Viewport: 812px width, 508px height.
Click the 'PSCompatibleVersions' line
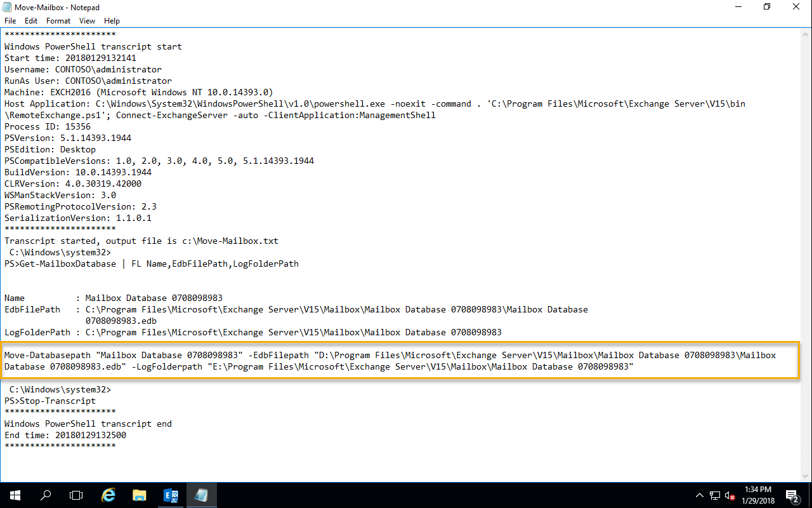(x=159, y=161)
